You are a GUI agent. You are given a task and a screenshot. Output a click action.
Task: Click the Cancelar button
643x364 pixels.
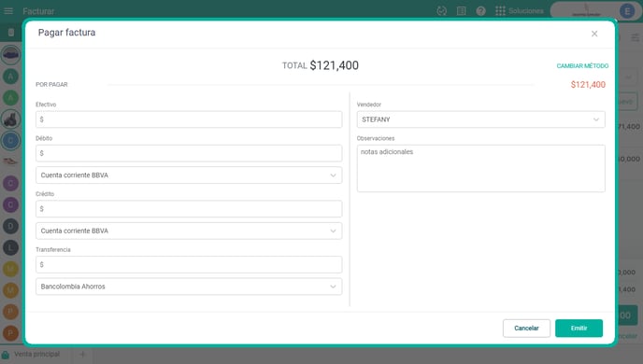(x=526, y=329)
